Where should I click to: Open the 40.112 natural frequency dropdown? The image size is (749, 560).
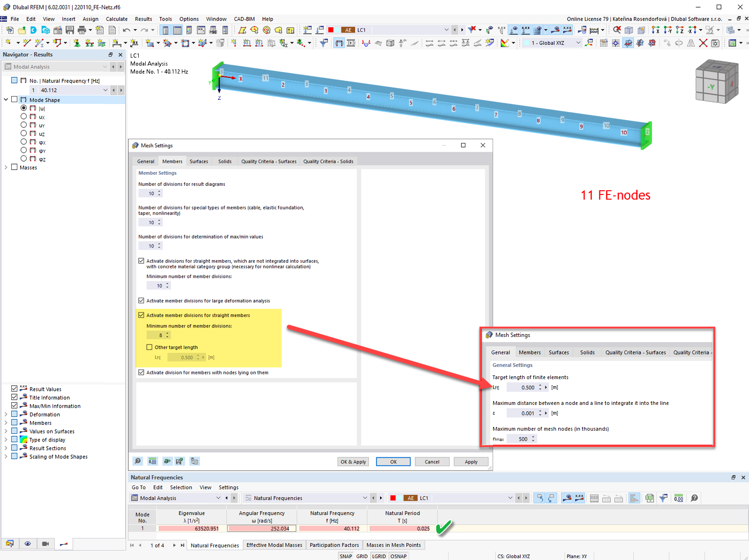[x=105, y=90]
